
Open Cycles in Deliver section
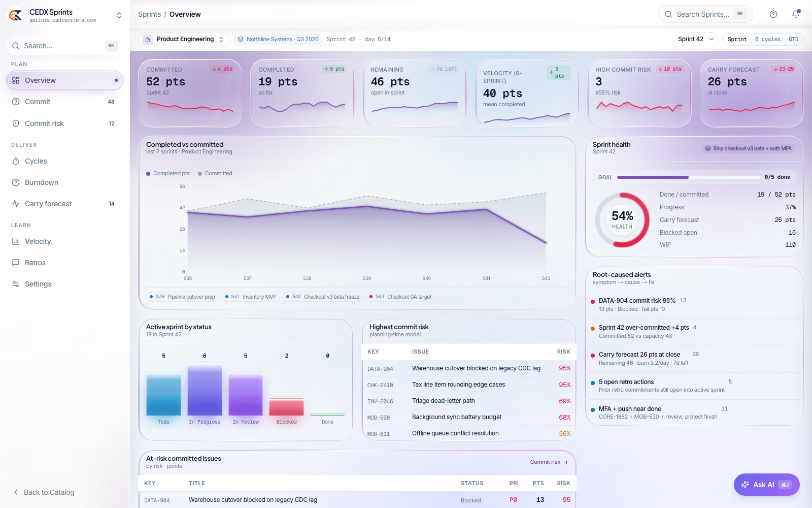coord(64,161)
